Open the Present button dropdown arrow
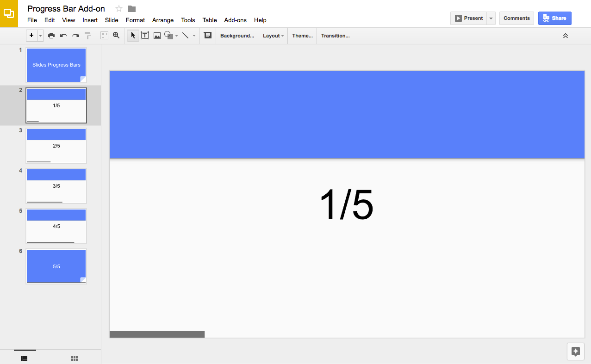The image size is (591, 364). point(491,18)
